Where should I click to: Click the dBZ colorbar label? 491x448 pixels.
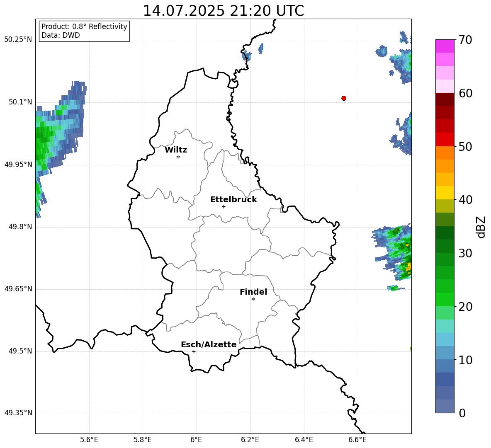click(481, 227)
